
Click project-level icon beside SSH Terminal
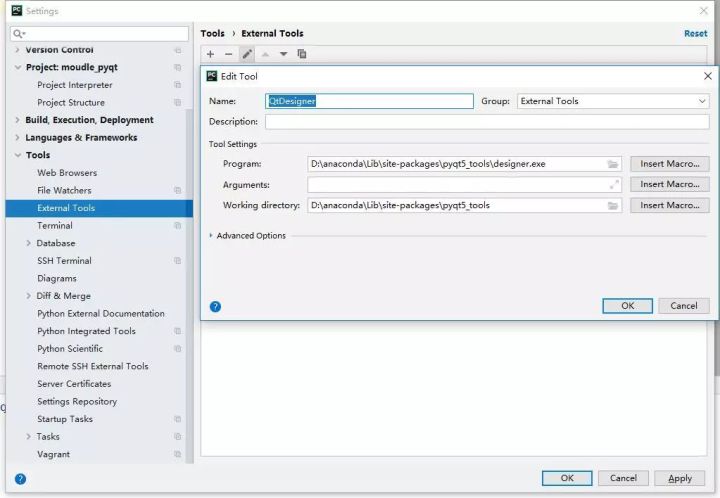click(178, 261)
